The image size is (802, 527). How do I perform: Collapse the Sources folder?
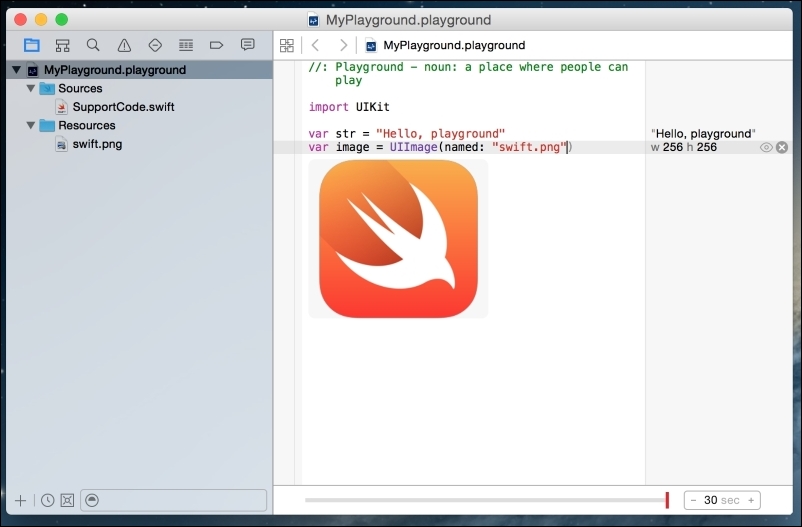(31, 88)
